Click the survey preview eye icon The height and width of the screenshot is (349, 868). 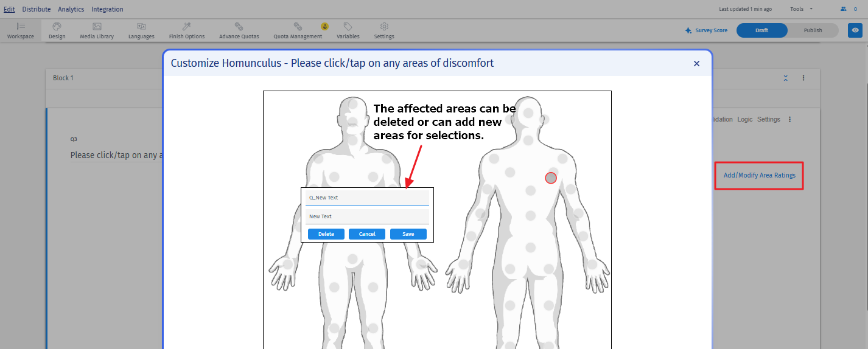click(x=855, y=30)
